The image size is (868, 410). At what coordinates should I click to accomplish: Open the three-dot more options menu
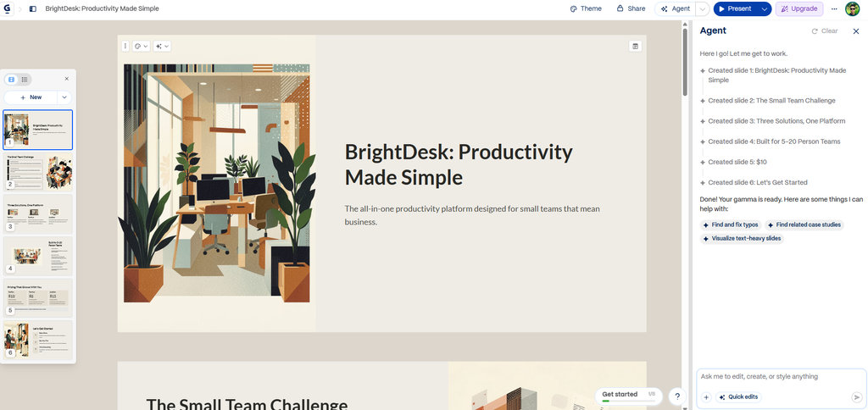pyautogui.click(x=834, y=8)
